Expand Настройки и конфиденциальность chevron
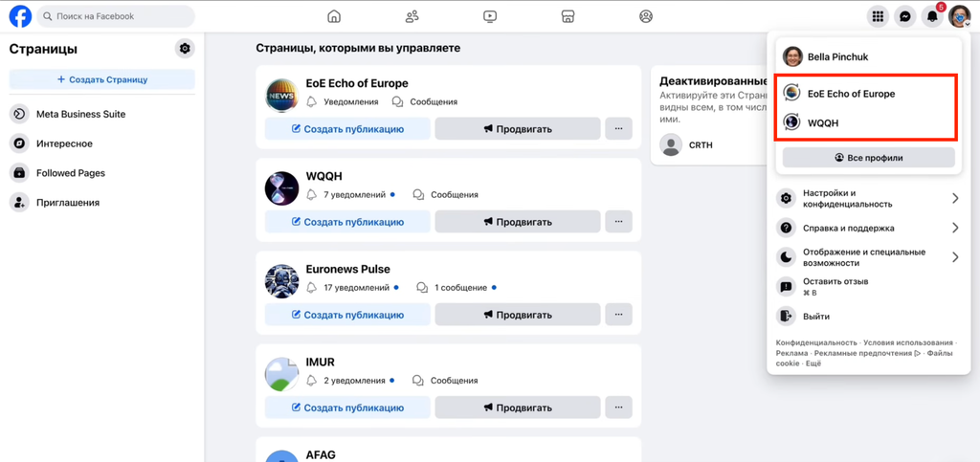Image resolution: width=980 pixels, height=462 pixels. click(x=955, y=199)
